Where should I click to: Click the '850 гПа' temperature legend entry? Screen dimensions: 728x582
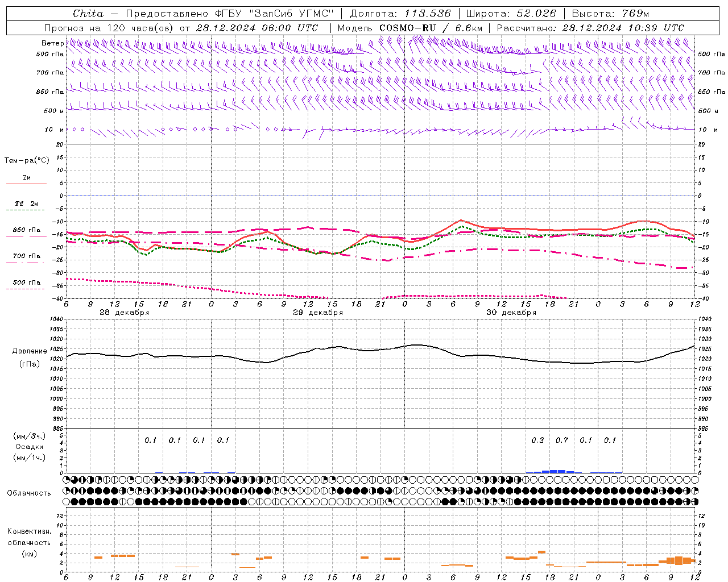[27, 230]
